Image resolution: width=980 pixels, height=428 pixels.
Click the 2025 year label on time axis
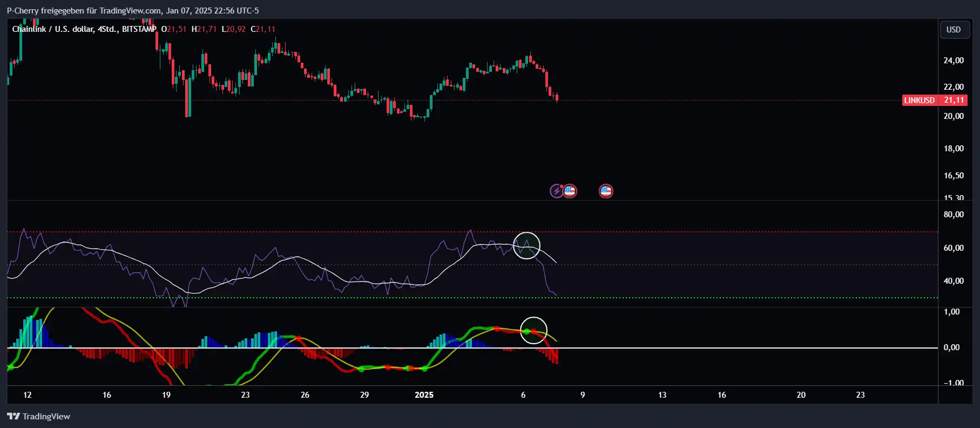[424, 395]
